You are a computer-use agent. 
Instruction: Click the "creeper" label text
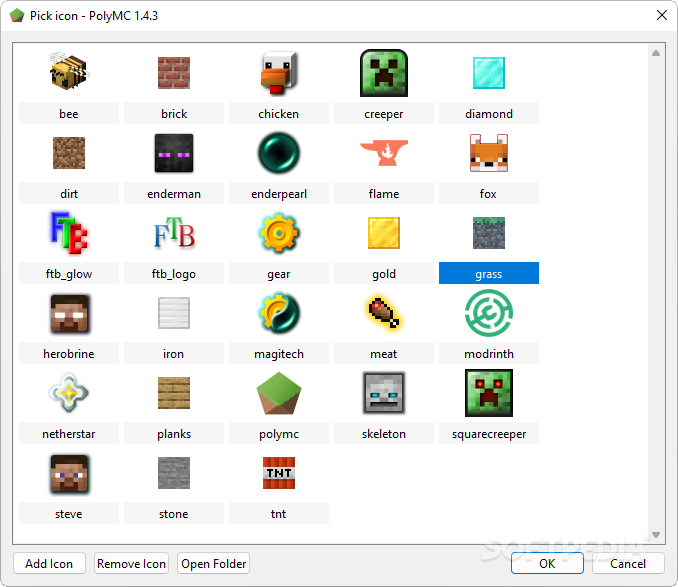384,115
